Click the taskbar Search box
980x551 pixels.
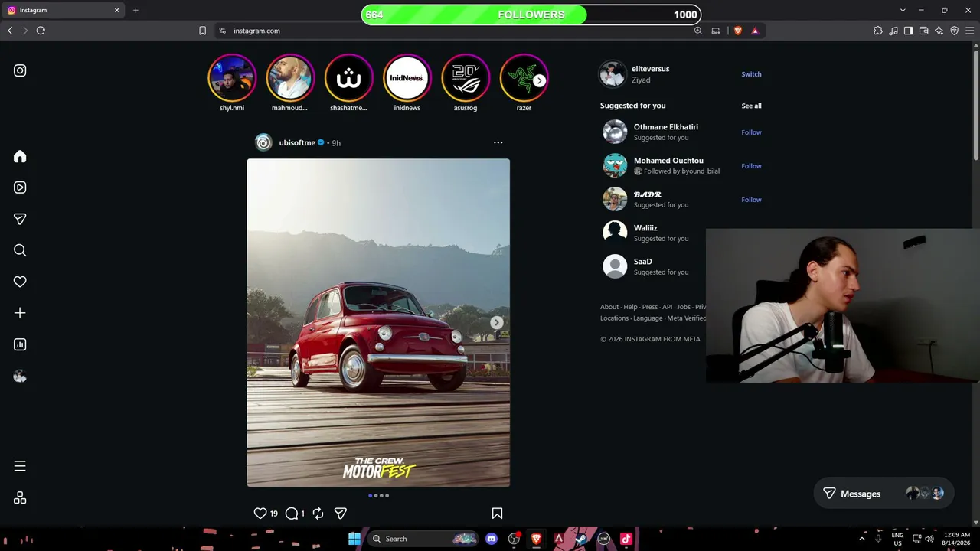click(423, 539)
